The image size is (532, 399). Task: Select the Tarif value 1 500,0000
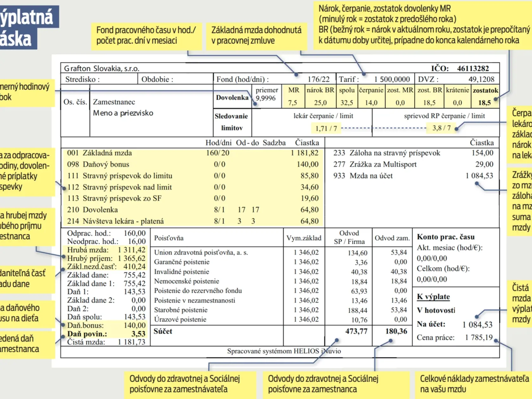click(x=392, y=79)
